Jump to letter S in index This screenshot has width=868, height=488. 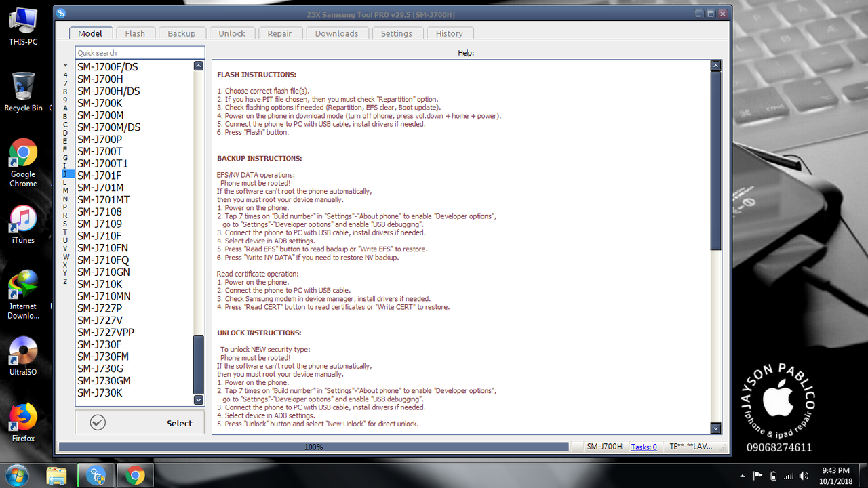point(65,224)
